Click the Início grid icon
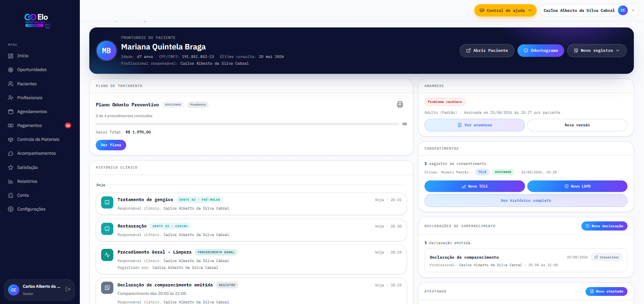Image resolution: width=644 pixels, height=304 pixels. 11,56
